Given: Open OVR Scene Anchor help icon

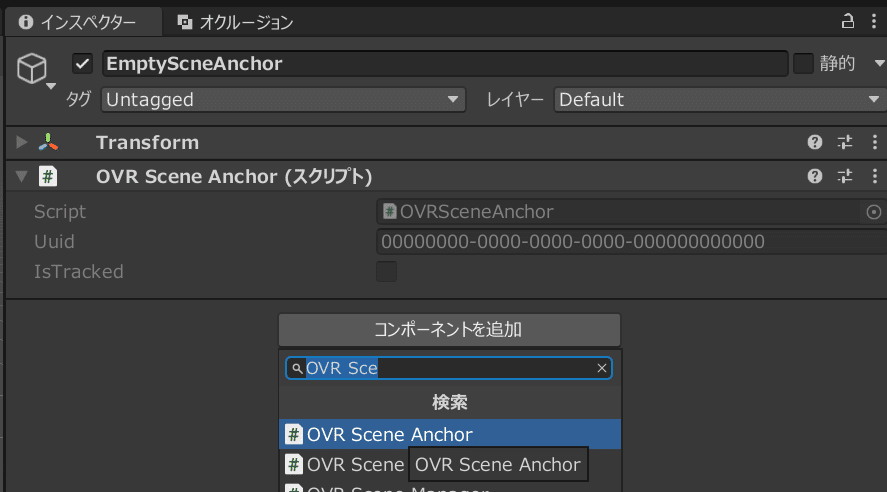Looking at the screenshot, I should coord(815,176).
